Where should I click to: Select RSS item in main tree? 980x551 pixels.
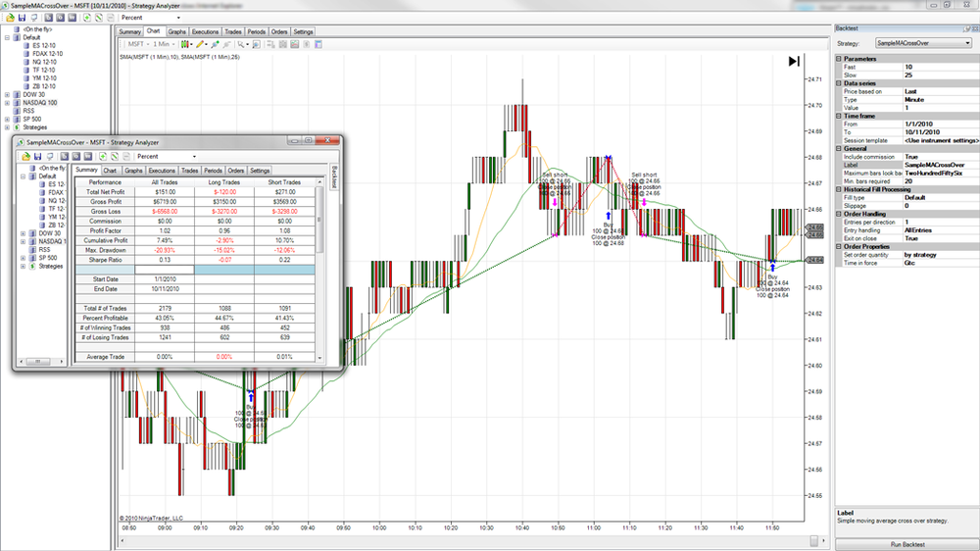point(28,111)
